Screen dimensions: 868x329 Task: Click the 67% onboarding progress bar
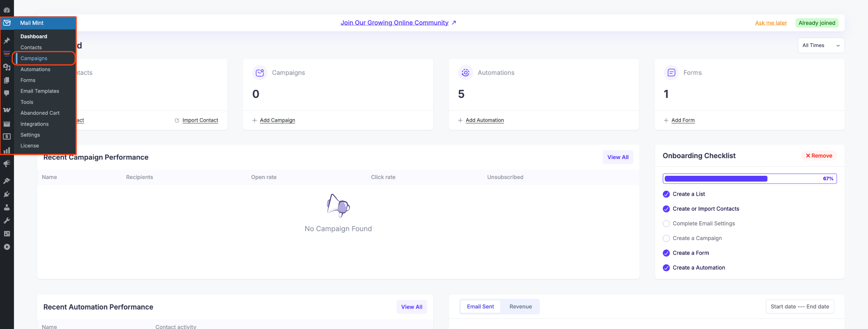pos(750,179)
